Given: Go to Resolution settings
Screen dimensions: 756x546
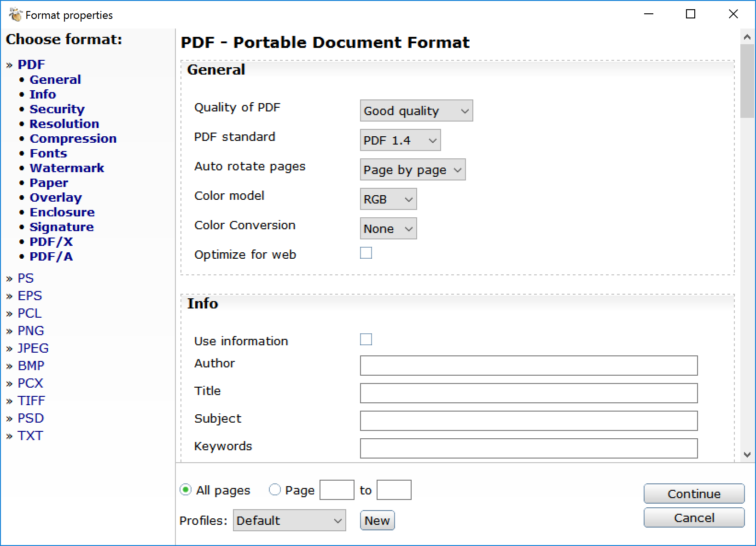Looking at the screenshot, I should [64, 124].
